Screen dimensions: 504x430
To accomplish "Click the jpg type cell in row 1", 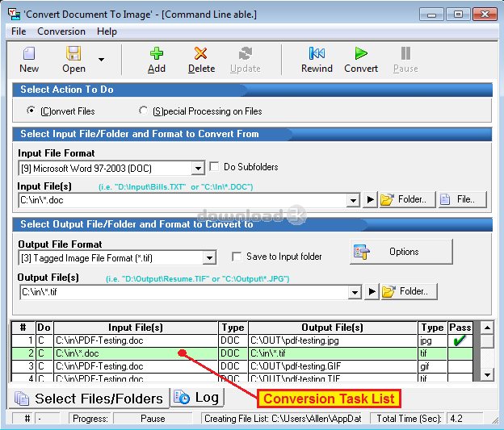I will point(432,340).
